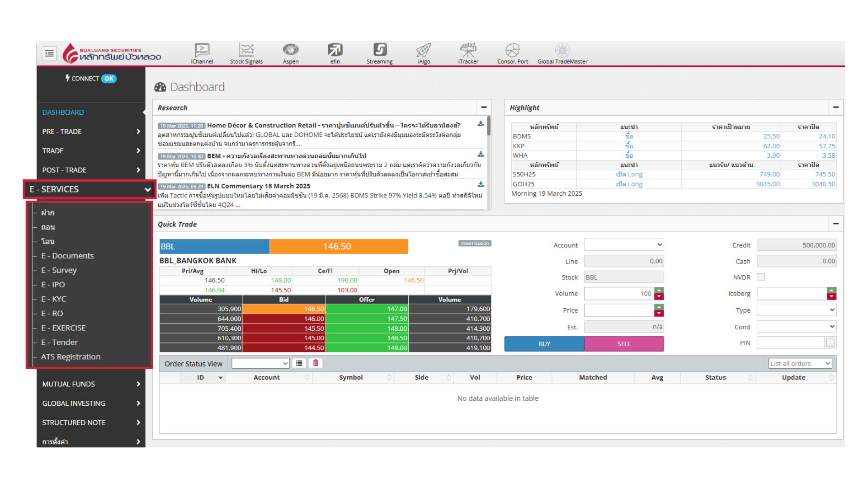This screenshot has height=488, width=868.
Task: Open the List all orders dropdown
Action: pos(800,363)
